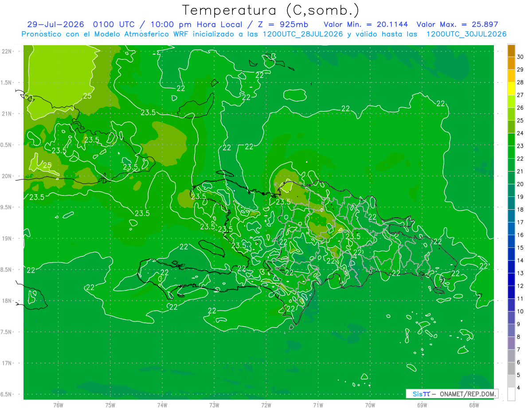Click the colorbar label '28'
Viewport: 532px width, 411px height.
[520, 82]
